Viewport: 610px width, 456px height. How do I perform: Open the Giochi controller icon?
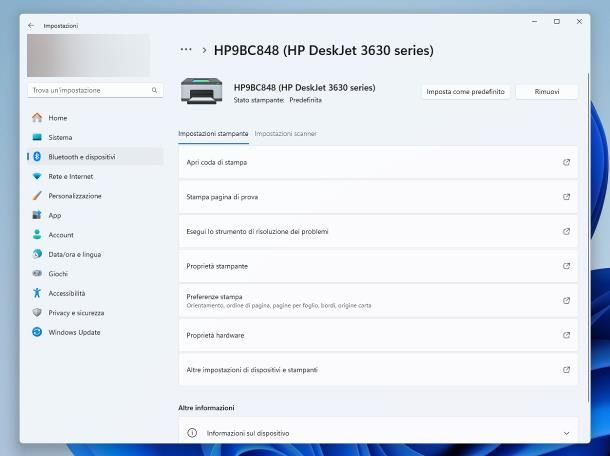[37, 274]
